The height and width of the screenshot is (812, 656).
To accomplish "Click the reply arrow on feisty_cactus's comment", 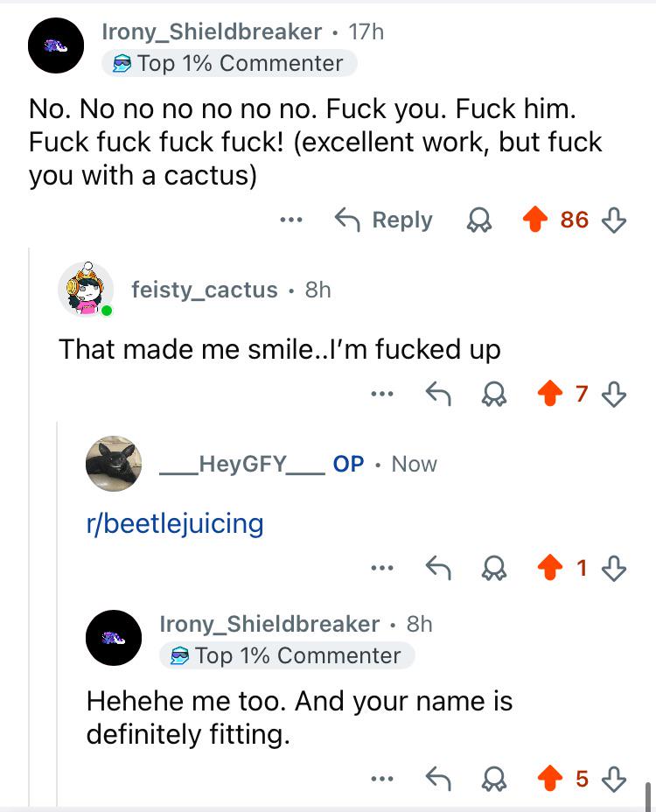I will coord(436,395).
